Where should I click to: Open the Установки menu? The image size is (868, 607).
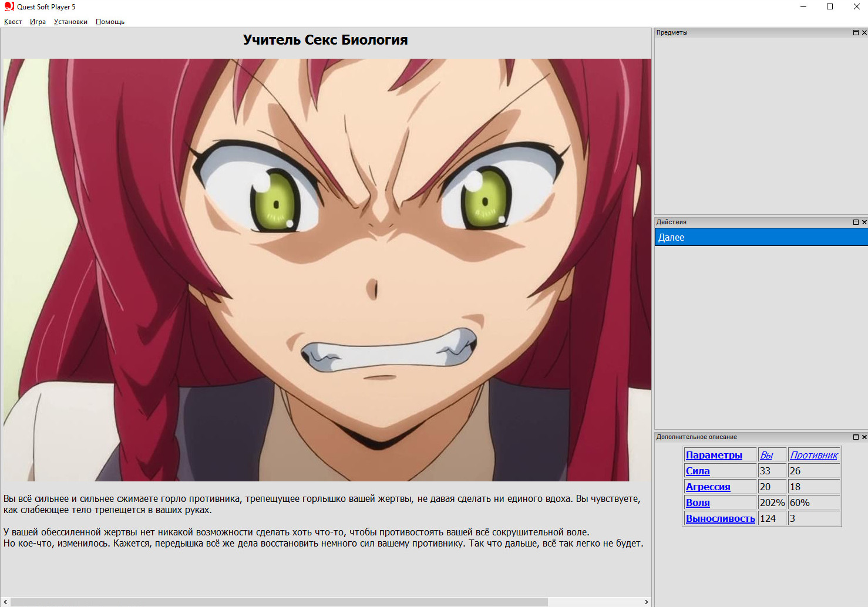tap(70, 22)
